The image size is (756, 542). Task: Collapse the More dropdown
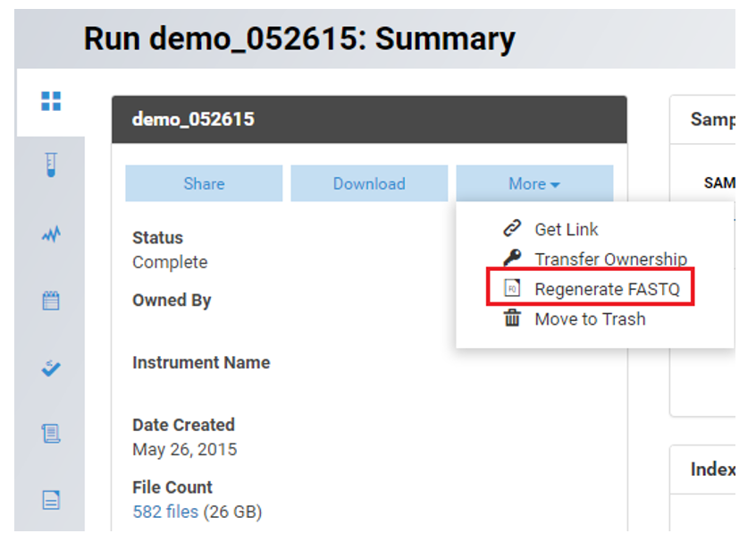pos(534,183)
